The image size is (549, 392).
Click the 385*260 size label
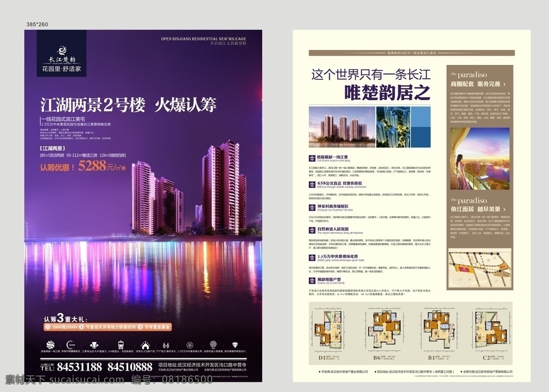click(x=37, y=24)
